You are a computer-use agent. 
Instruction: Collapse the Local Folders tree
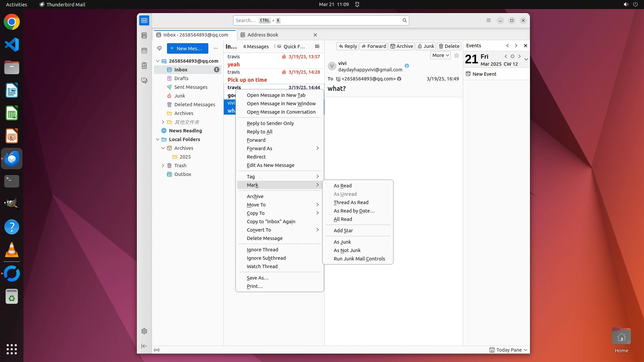click(x=158, y=139)
